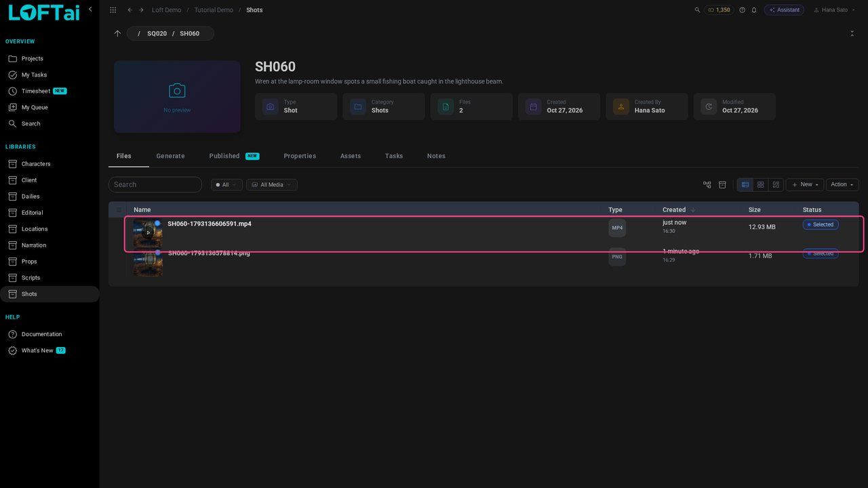Go up one level with arrow icon
The height and width of the screenshot is (488, 868).
coord(117,33)
